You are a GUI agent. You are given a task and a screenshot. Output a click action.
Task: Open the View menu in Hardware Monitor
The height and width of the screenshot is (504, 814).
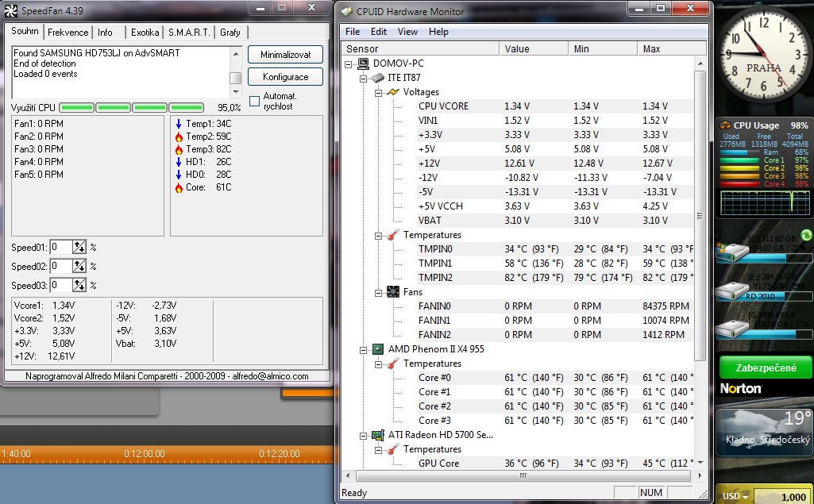[407, 32]
